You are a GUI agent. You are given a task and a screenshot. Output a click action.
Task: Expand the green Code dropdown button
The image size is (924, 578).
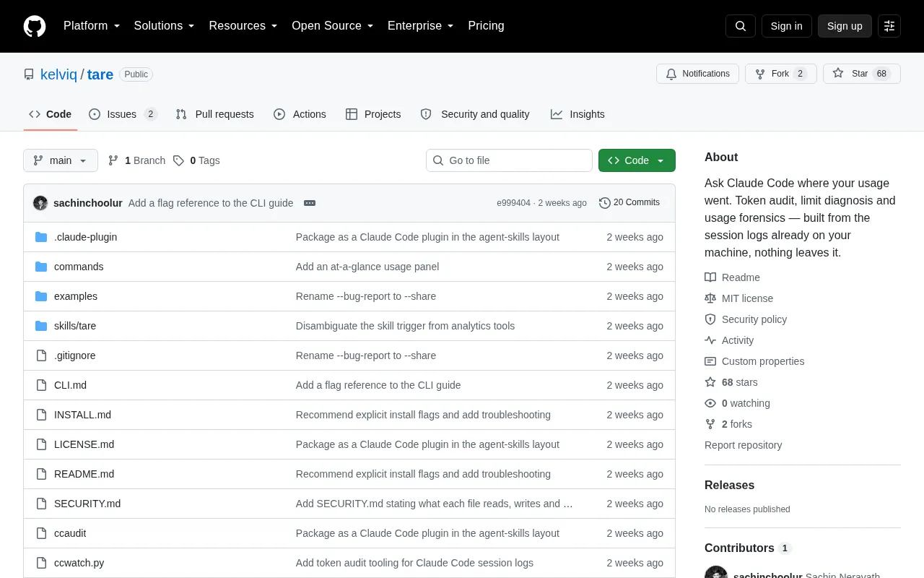click(x=637, y=160)
